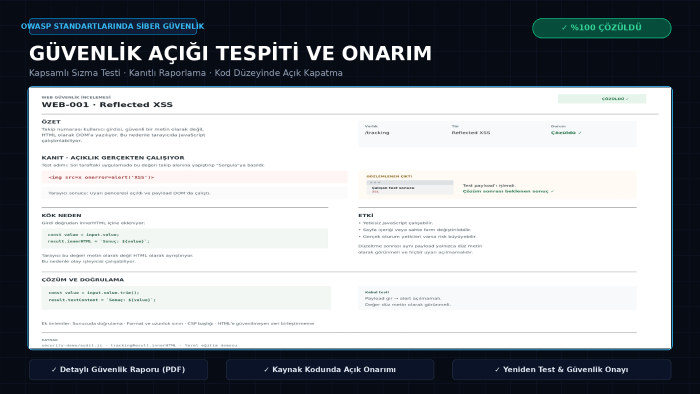
Task: Click the 'OWASP STANDARTLARINDA SİBER GÜVENLİK' tag
Action: point(112,26)
